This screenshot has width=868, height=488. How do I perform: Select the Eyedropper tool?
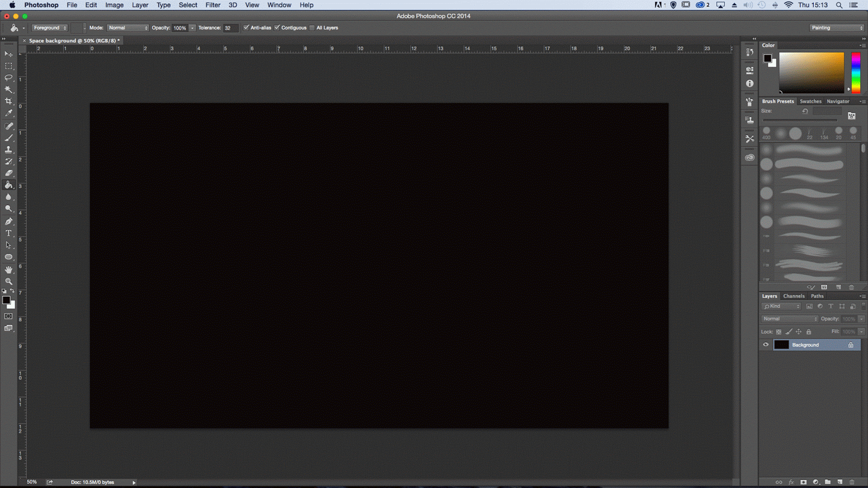[9, 113]
